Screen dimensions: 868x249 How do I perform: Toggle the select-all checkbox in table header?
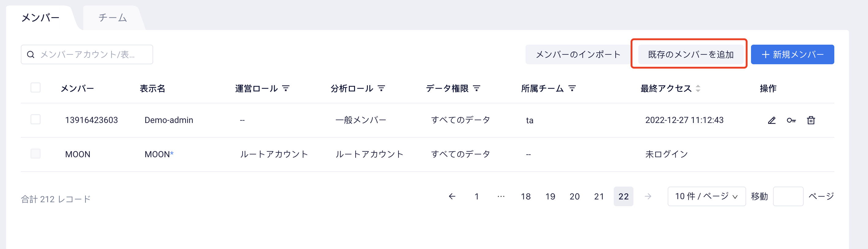[36, 87]
